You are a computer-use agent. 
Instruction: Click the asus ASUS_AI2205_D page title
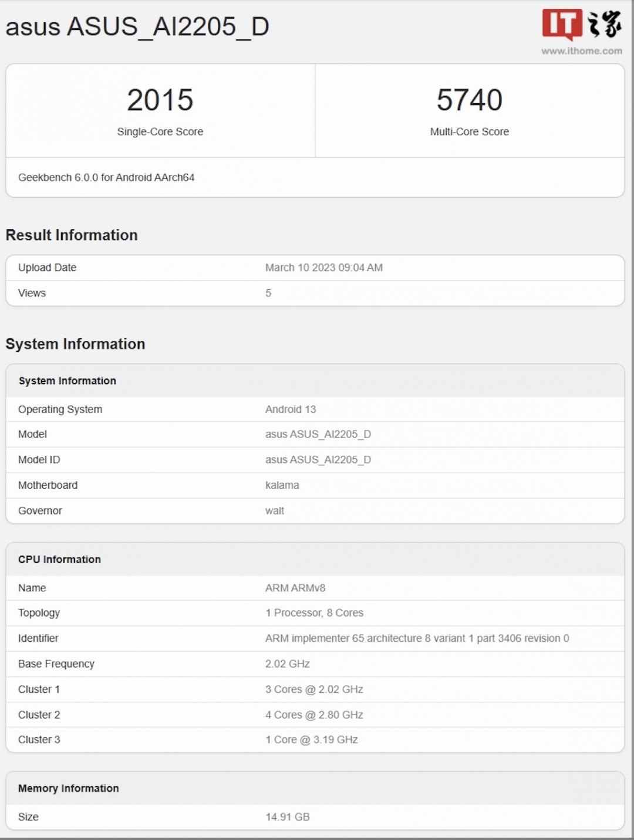137,27
